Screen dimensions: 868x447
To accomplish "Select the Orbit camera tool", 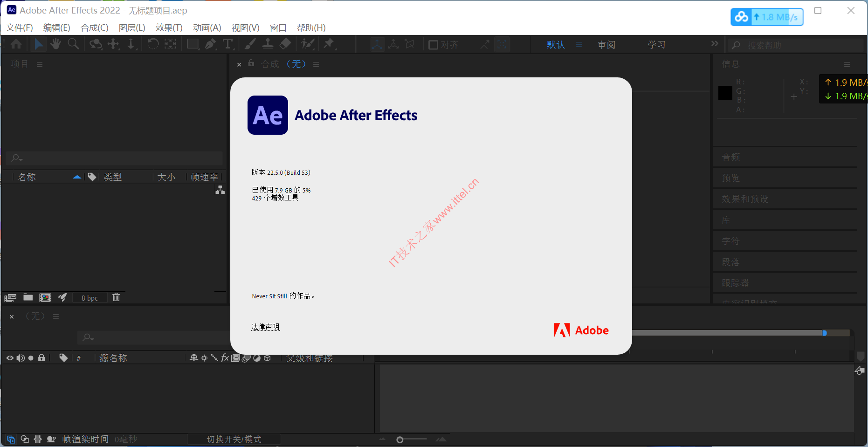I will click(96, 44).
